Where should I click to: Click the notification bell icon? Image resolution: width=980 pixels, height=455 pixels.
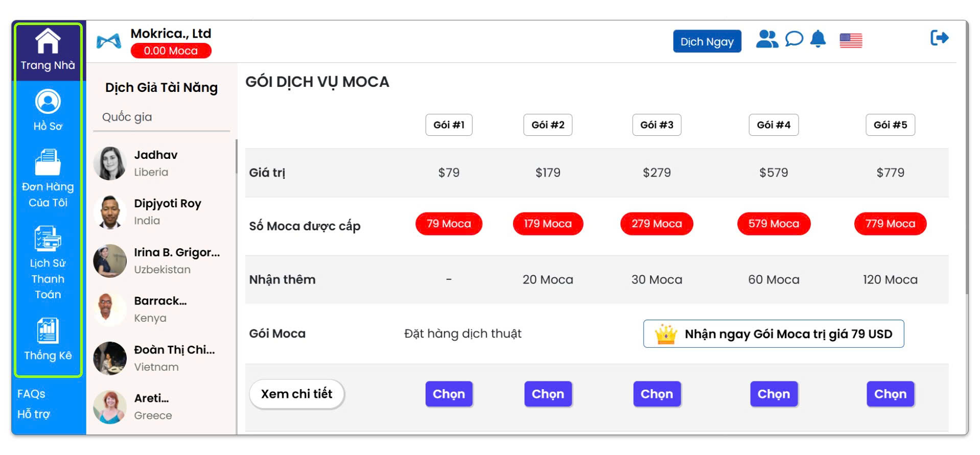pyautogui.click(x=818, y=39)
